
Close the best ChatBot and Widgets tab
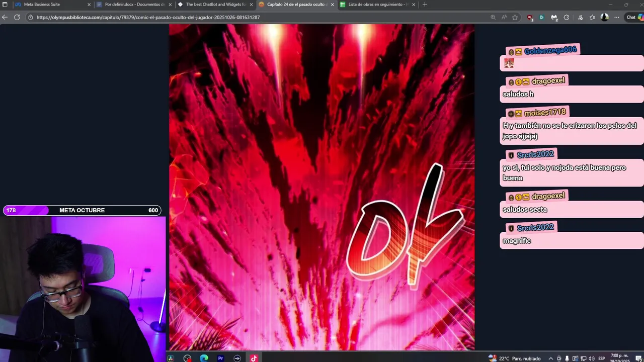pos(251,5)
